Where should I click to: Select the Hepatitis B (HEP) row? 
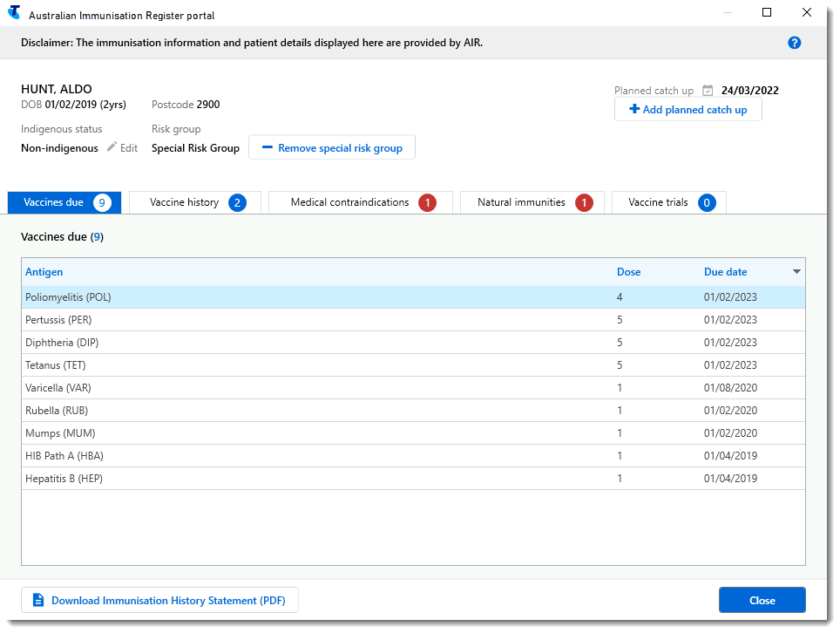pyautogui.click(x=413, y=479)
